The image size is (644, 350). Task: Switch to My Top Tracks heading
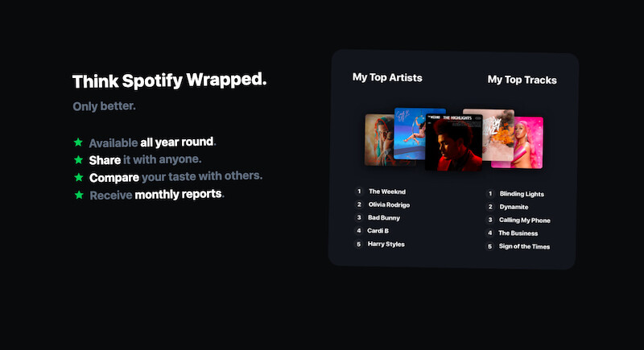[522, 80]
